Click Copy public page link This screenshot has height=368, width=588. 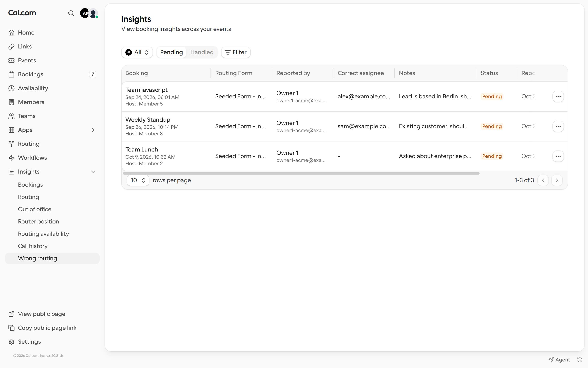(x=52, y=328)
